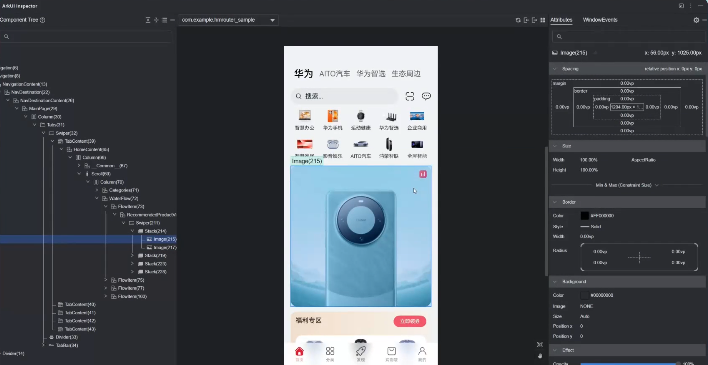Click the Component Tree search field
Image resolution: width=708 pixels, height=365 pixels.
(86, 37)
